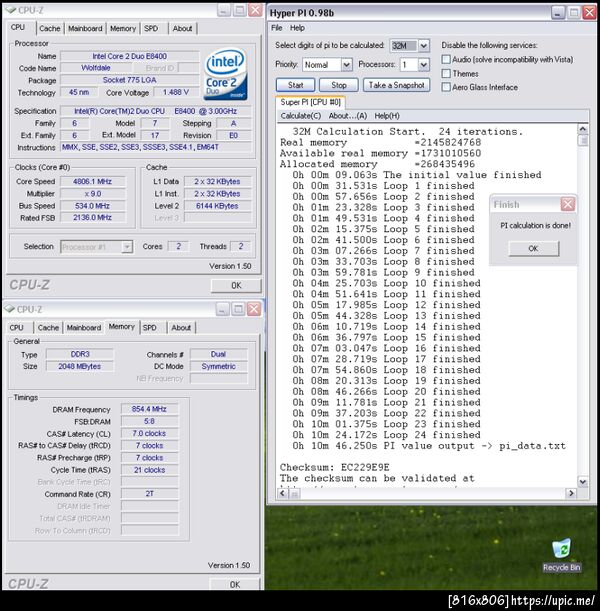Click OK in top CPU-Z window
The image size is (600, 611).
236,286
